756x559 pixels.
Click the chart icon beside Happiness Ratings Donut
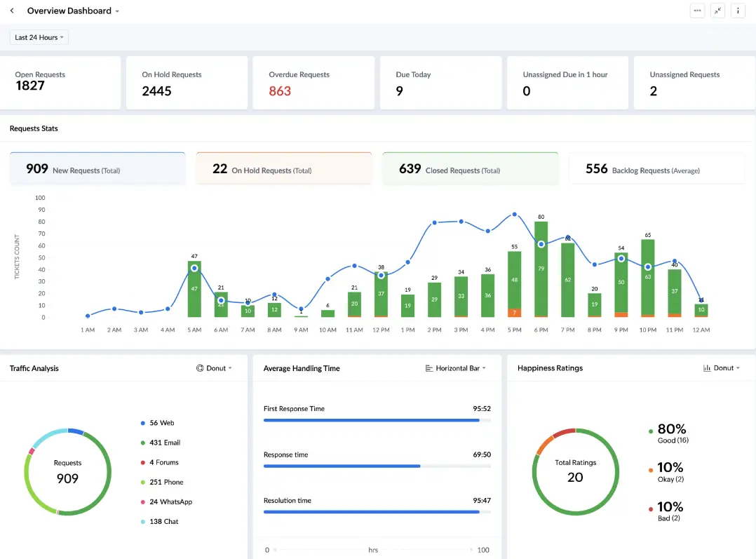tap(707, 368)
